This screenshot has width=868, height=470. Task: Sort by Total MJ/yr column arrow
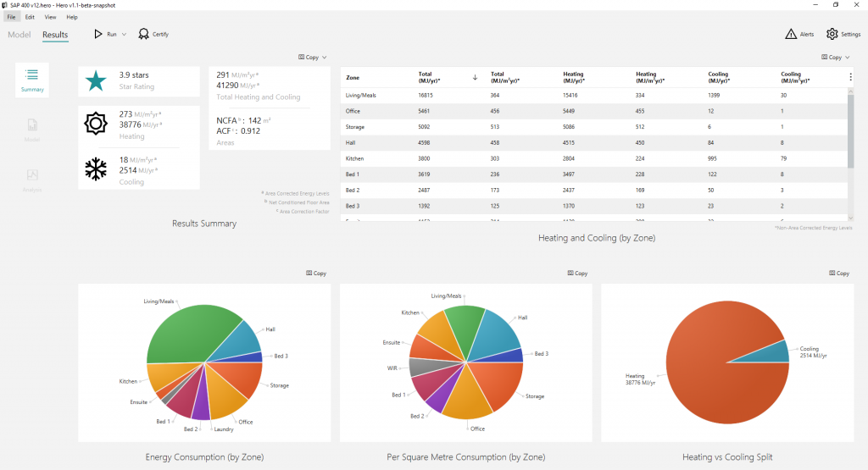click(x=475, y=77)
